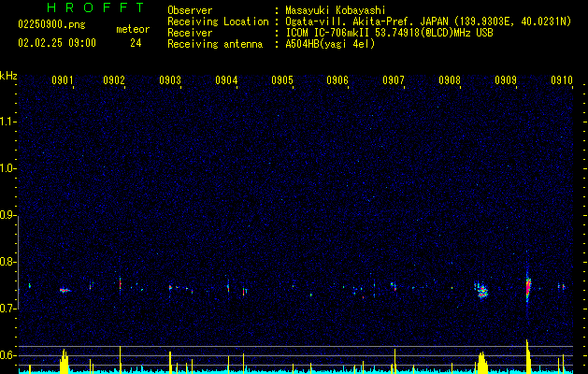Viewport: 588px width, 374px height.
Task: Click the tallest yellow power peak after 0909
Action: pyautogui.click(x=527, y=355)
